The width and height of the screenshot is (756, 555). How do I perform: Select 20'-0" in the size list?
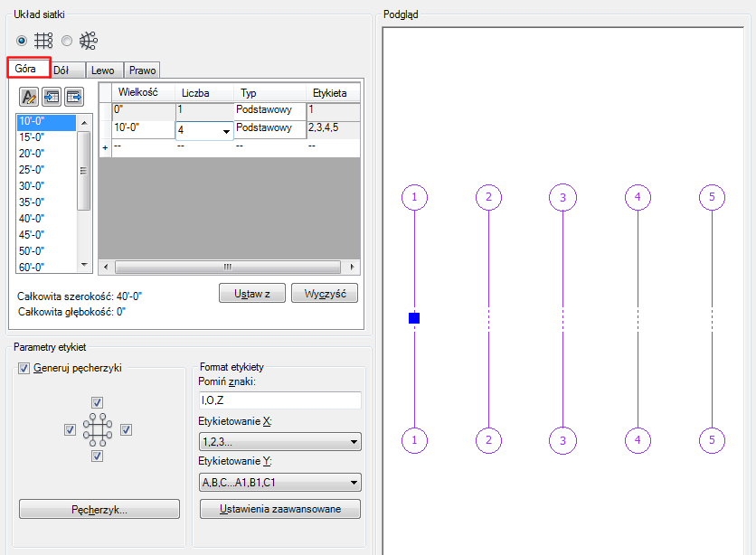tap(46, 154)
